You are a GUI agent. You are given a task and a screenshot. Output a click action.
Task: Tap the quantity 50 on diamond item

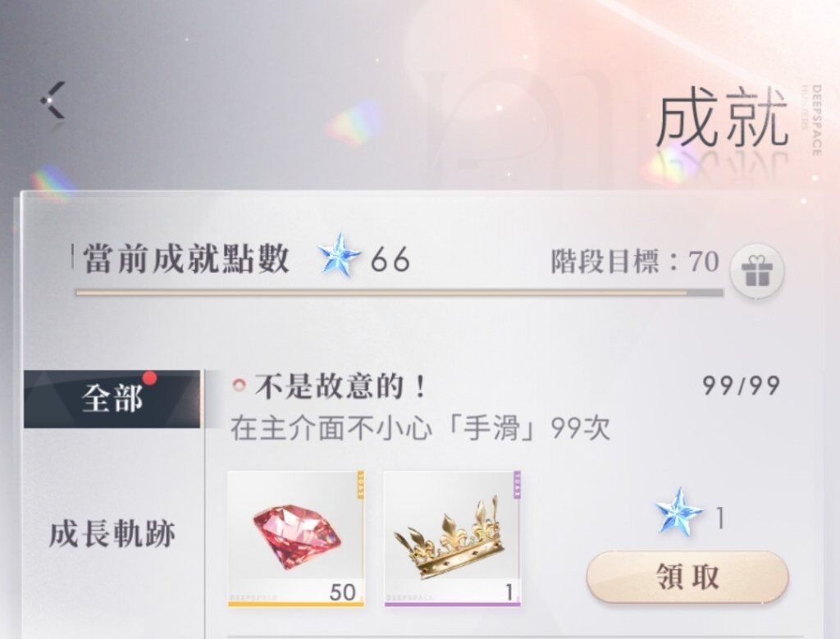click(342, 592)
